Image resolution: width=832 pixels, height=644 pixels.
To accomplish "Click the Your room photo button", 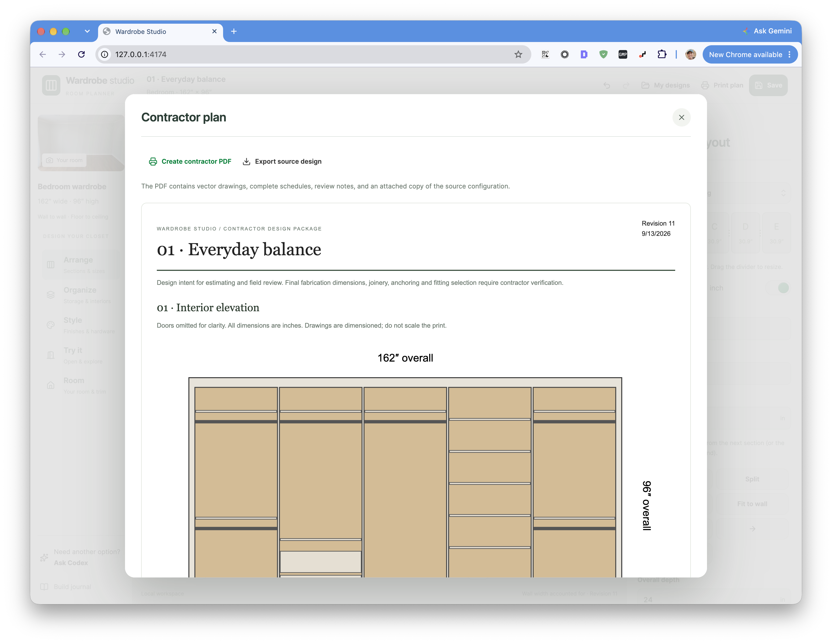I will (64, 160).
